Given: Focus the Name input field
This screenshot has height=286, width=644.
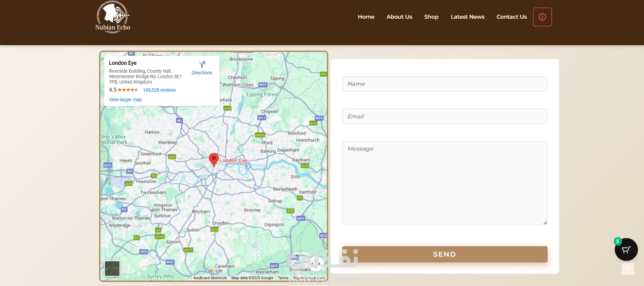Looking at the screenshot, I should [445, 84].
